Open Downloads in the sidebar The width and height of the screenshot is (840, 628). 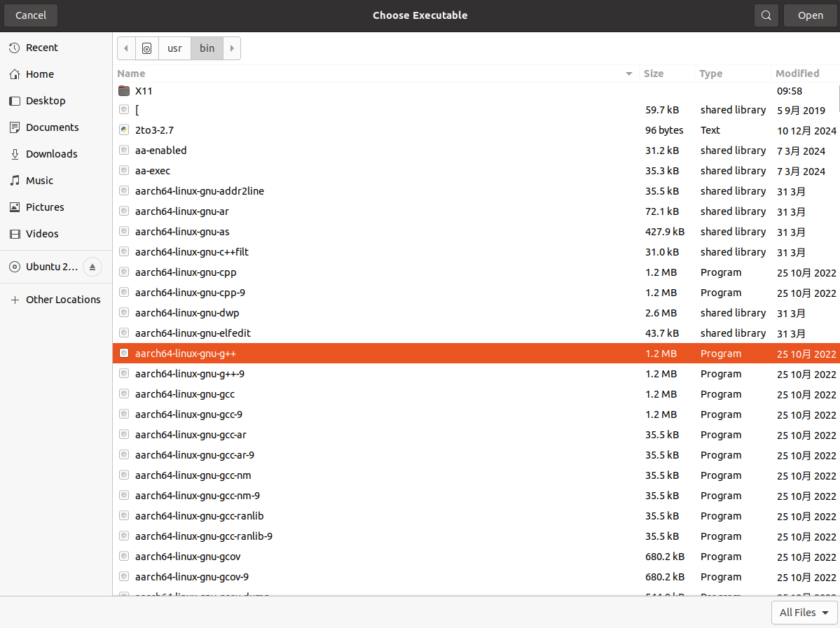56,154
